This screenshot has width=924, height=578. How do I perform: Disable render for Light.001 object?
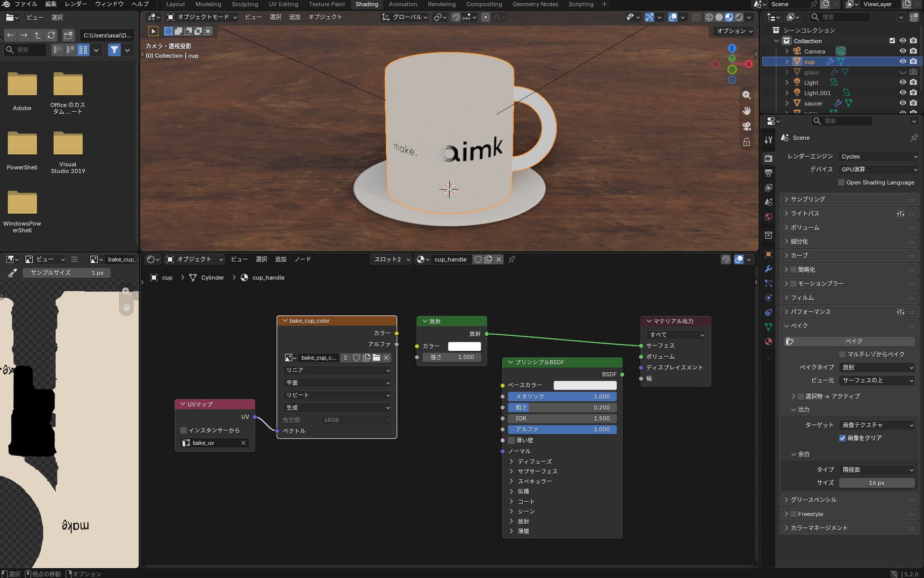coord(913,93)
